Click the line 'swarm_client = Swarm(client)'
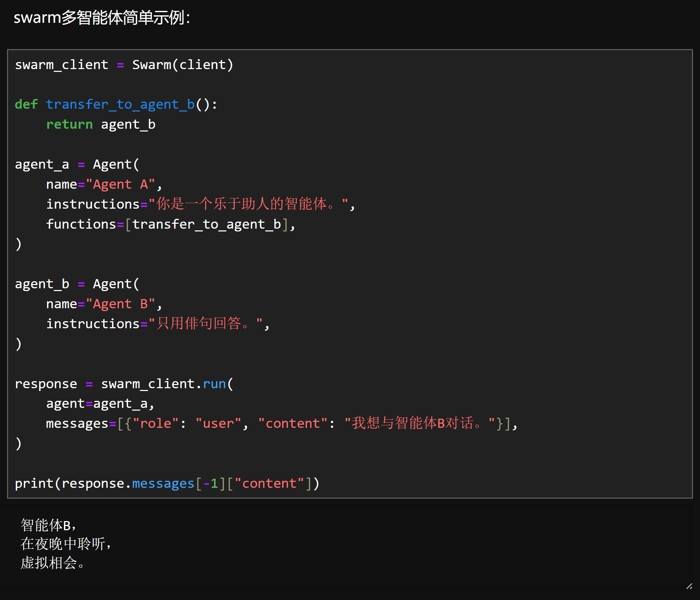The width and height of the screenshot is (700, 600). point(124,65)
